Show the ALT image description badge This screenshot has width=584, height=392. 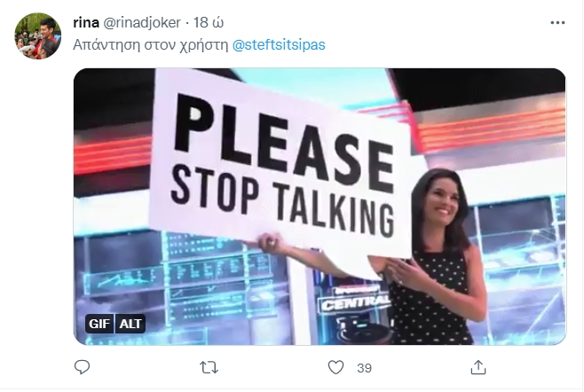[x=130, y=324]
